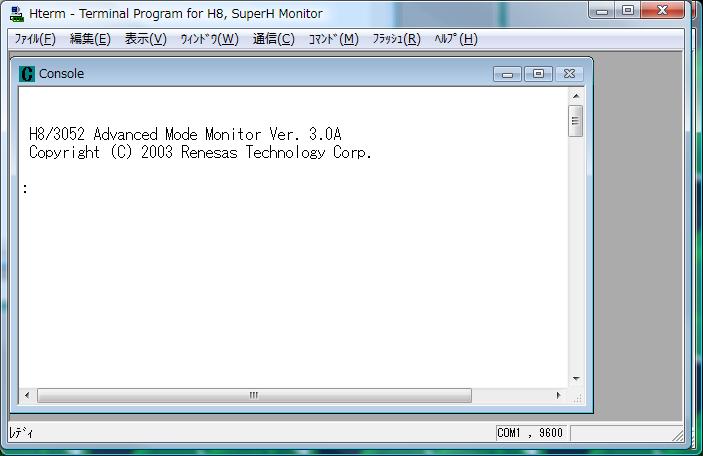Click the Hterm application icon in title bar
The width and height of the screenshot is (703, 456).
click(16, 14)
